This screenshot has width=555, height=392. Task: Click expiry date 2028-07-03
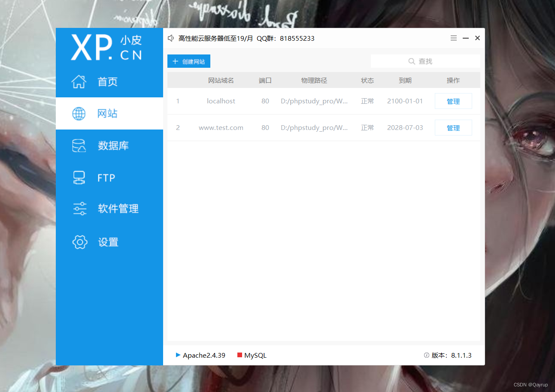click(x=405, y=128)
